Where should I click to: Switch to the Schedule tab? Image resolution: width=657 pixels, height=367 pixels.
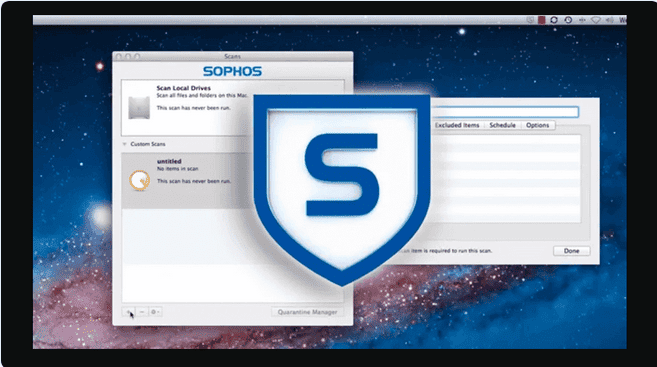(502, 125)
